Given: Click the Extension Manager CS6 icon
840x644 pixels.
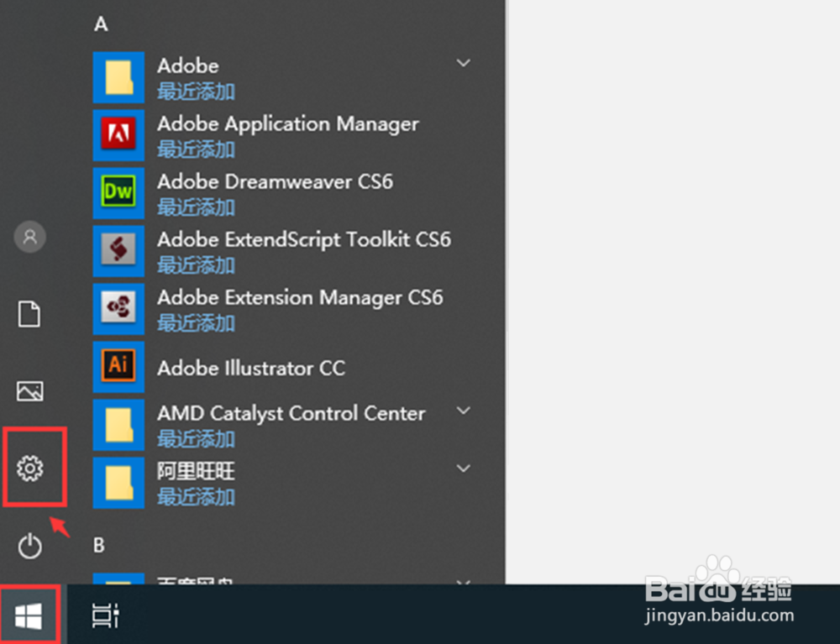Looking at the screenshot, I should tap(118, 309).
